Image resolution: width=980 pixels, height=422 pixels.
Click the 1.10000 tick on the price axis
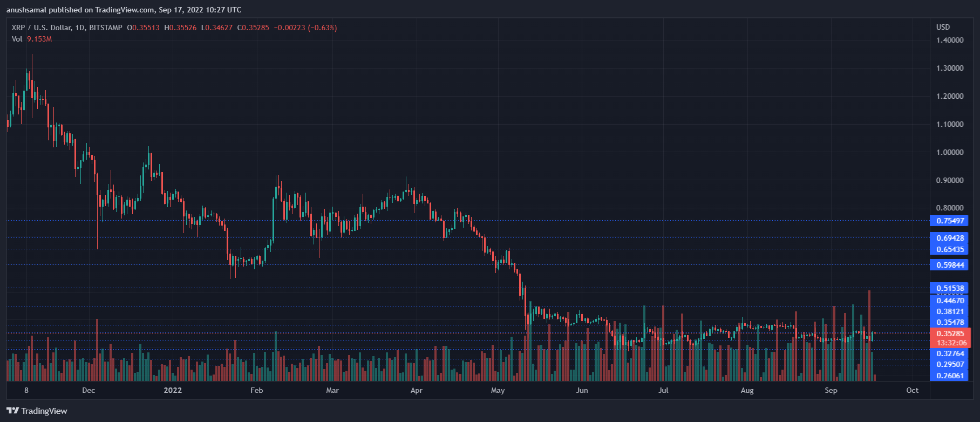click(x=950, y=124)
